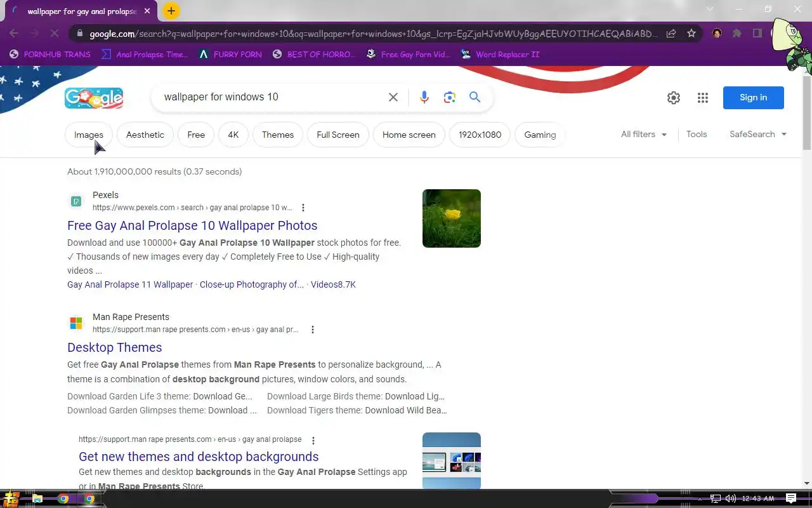
Task: Open Get new themes and desktop backgrounds link
Action: point(199,457)
